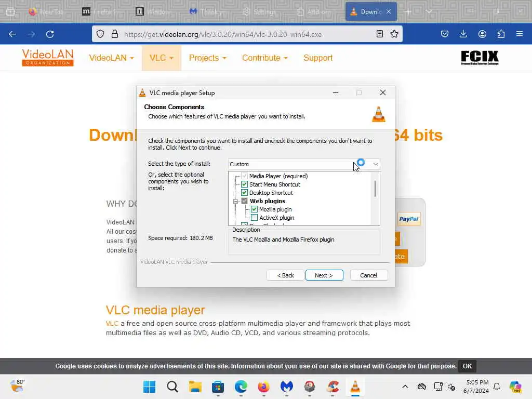Open CCleaner icon in taskbar

(x=332, y=387)
